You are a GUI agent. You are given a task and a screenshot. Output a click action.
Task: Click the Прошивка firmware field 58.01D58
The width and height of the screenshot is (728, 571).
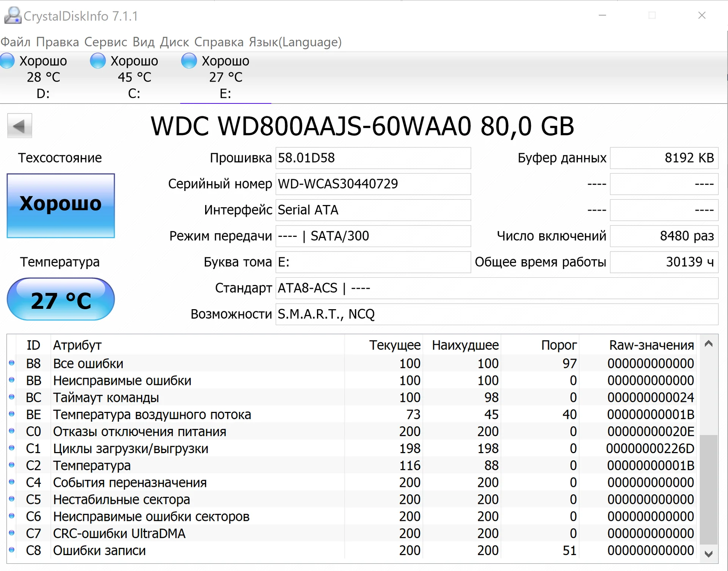click(373, 158)
